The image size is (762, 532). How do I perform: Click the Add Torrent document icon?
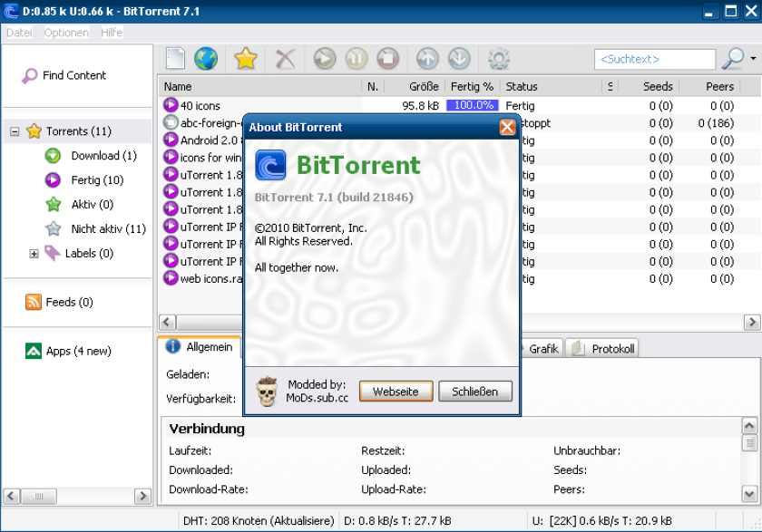[x=175, y=59]
